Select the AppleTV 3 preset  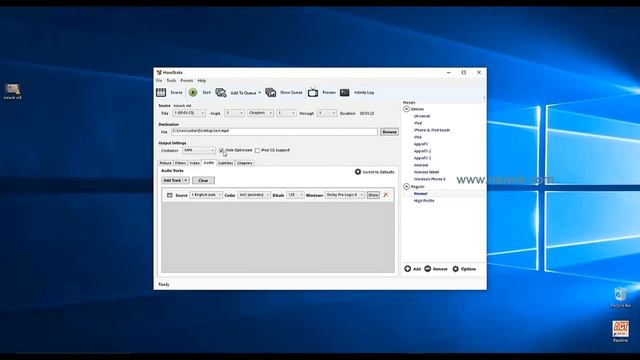pos(422,158)
